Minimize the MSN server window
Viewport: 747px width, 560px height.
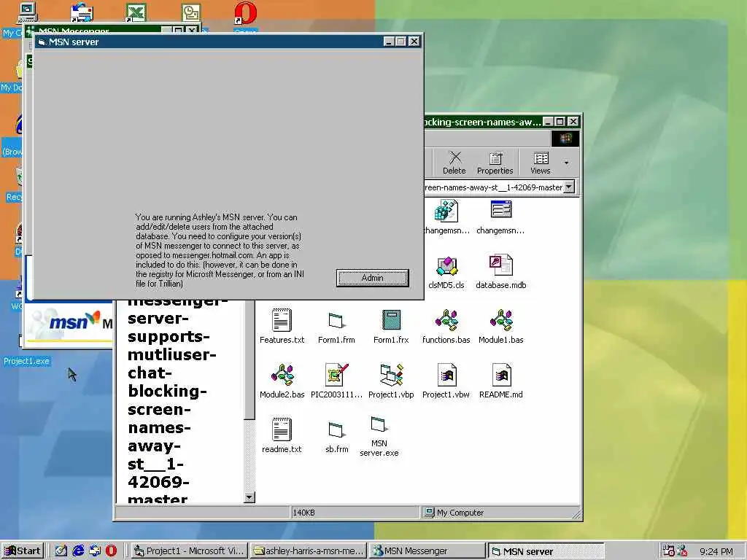[x=390, y=42]
